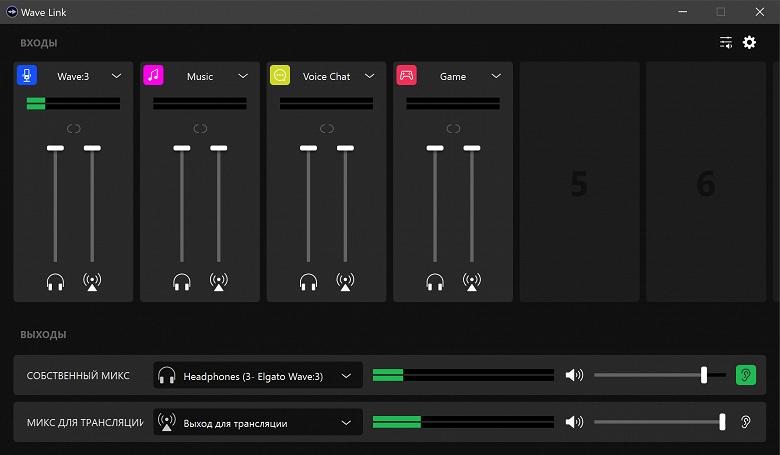The height and width of the screenshot is (455, 780).
Task: Click the Game monitor mix fader handle
Action: click(x=435, y=148)
